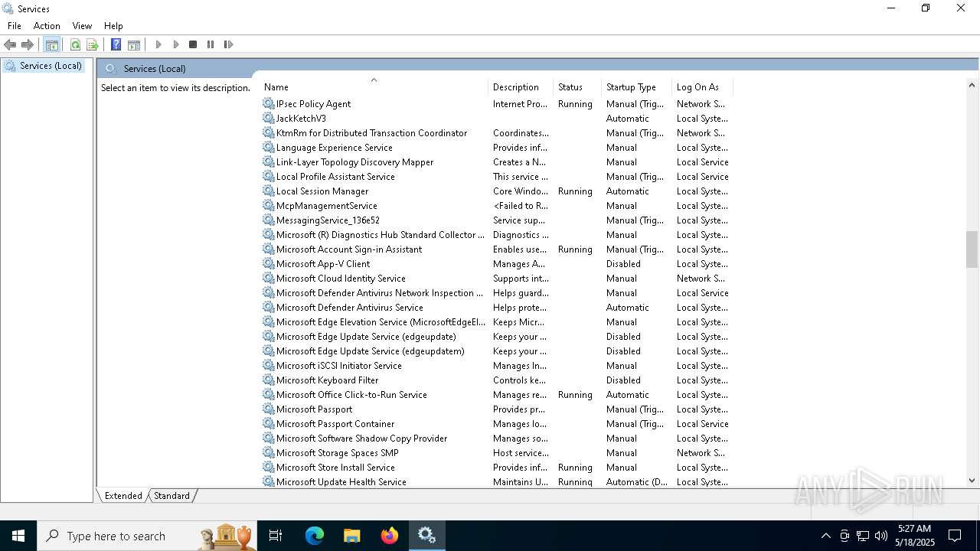The image size is (980, 551).
Task: Select Services (Local) in console tree
Action: point(51,66)
